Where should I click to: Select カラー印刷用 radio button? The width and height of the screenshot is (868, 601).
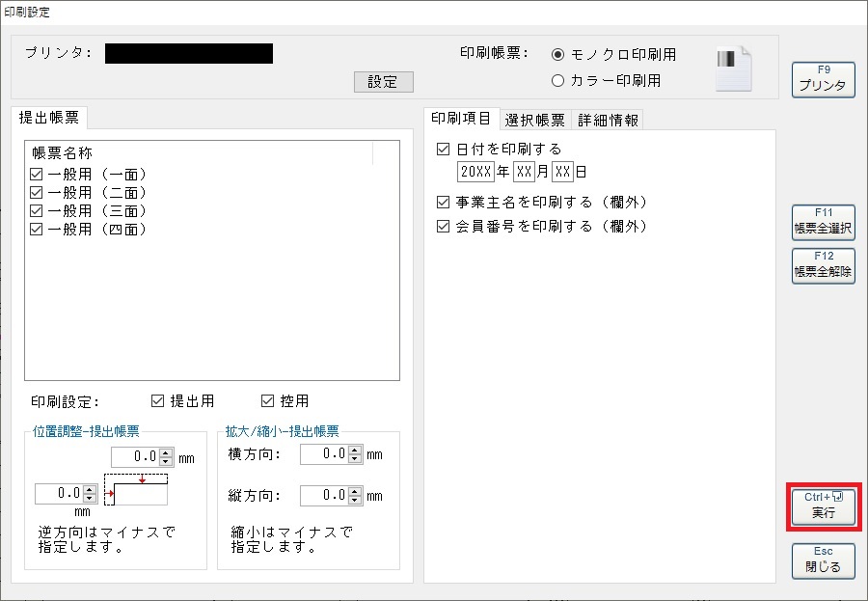coord(557,81)
